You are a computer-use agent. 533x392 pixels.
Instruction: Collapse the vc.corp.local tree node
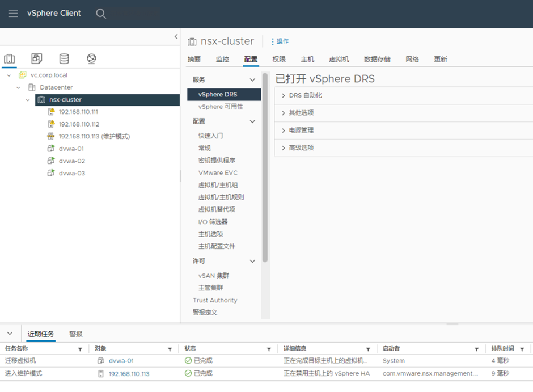pyautogui.click(x=9, y=75)
